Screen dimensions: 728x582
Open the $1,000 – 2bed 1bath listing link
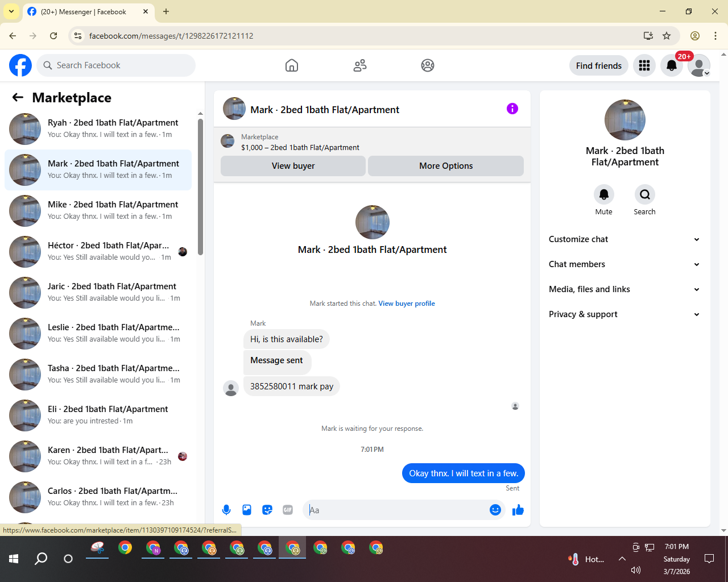coord(300,148)
